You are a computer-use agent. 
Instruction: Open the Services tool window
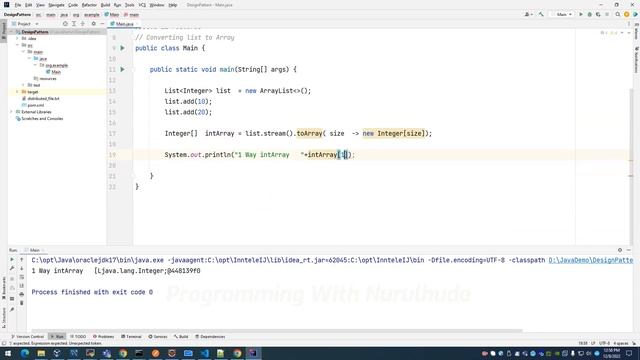click(x=158, y=337)
